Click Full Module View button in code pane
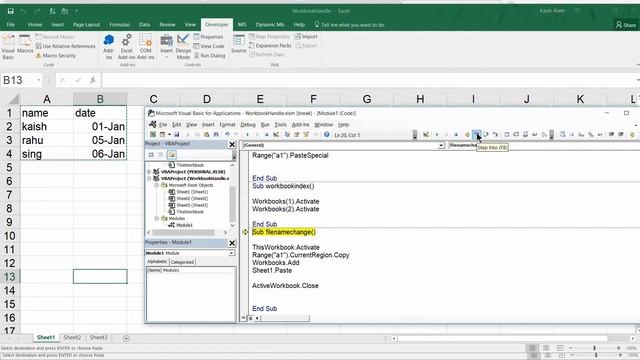This screenshot has height=360, width=640. click(250, 318)
